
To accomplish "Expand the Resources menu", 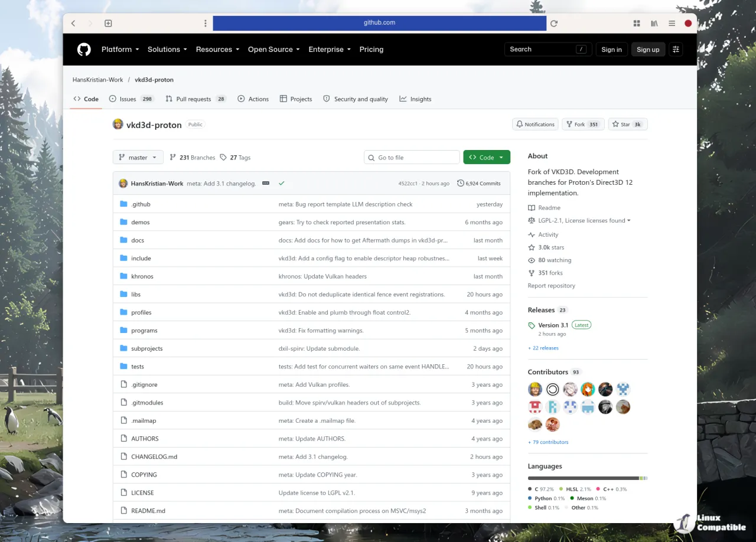I will pos(217,50).
